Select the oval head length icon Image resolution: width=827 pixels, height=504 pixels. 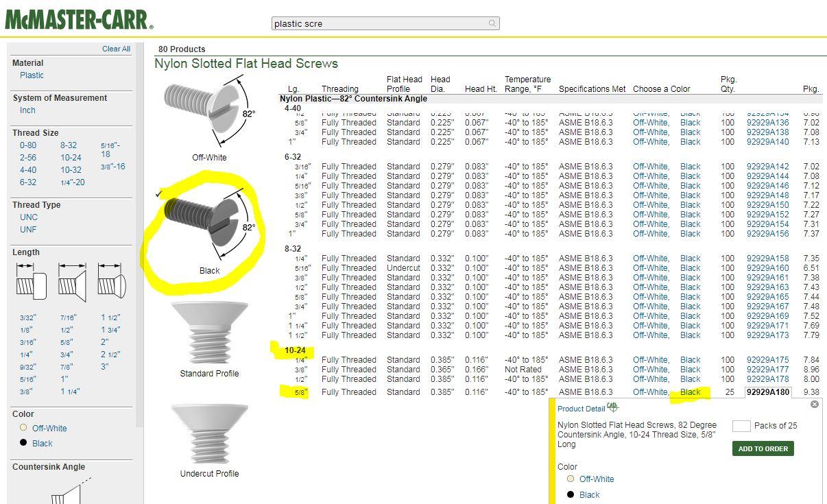click(x=111, y=283)
